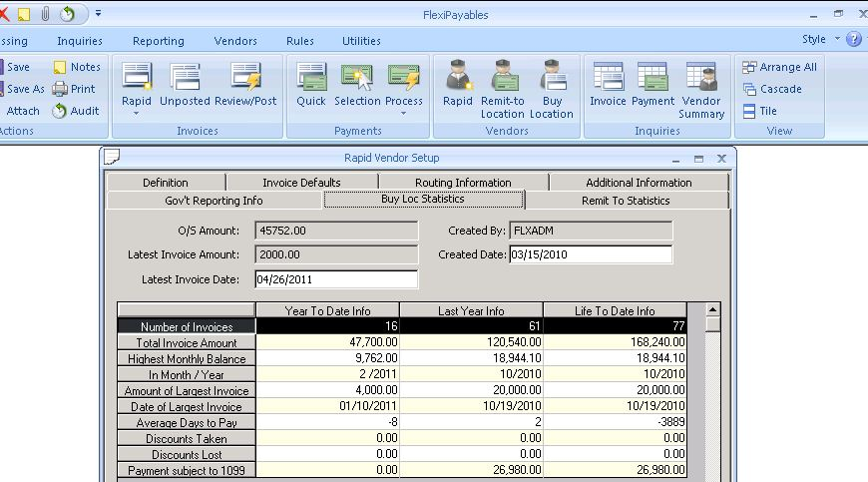Click the Cascade windows button
868x482 pixels.
(772, 89)
